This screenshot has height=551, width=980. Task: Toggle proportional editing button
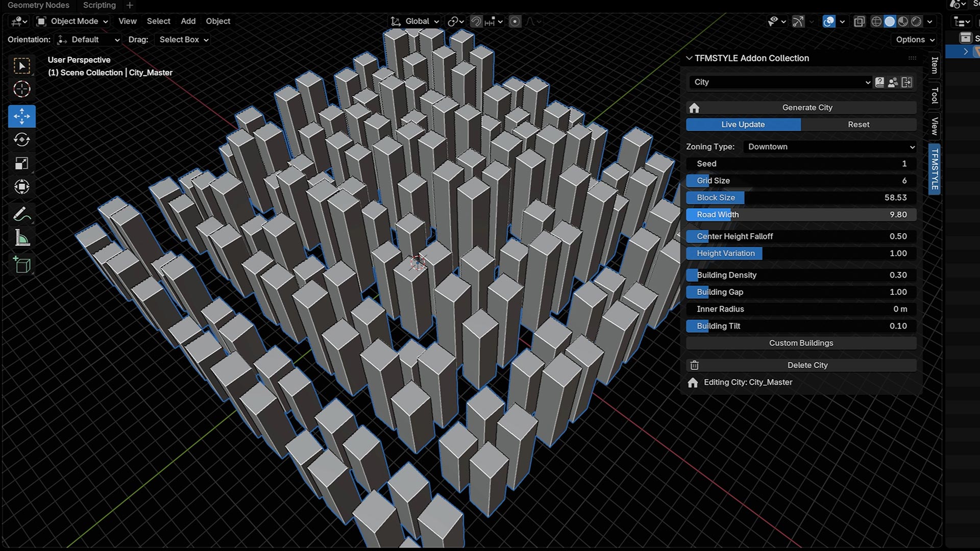point(515,21)
